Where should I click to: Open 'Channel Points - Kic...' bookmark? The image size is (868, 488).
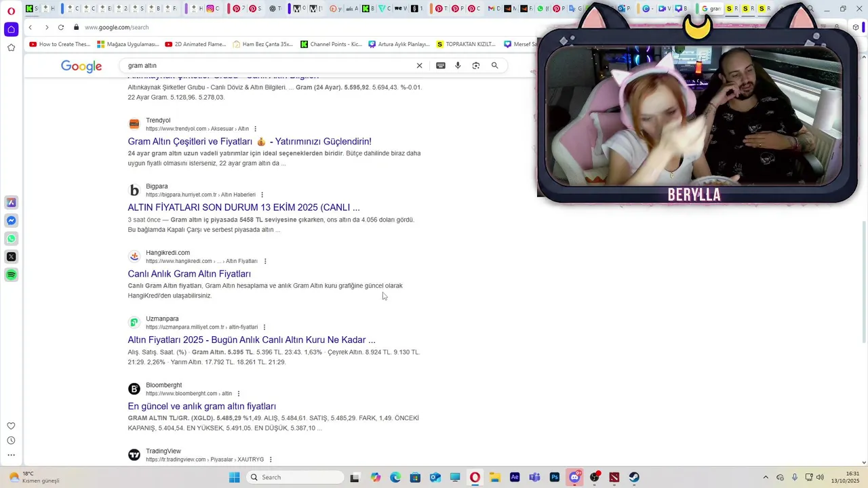pyautogui.click(x=331, y=44)
